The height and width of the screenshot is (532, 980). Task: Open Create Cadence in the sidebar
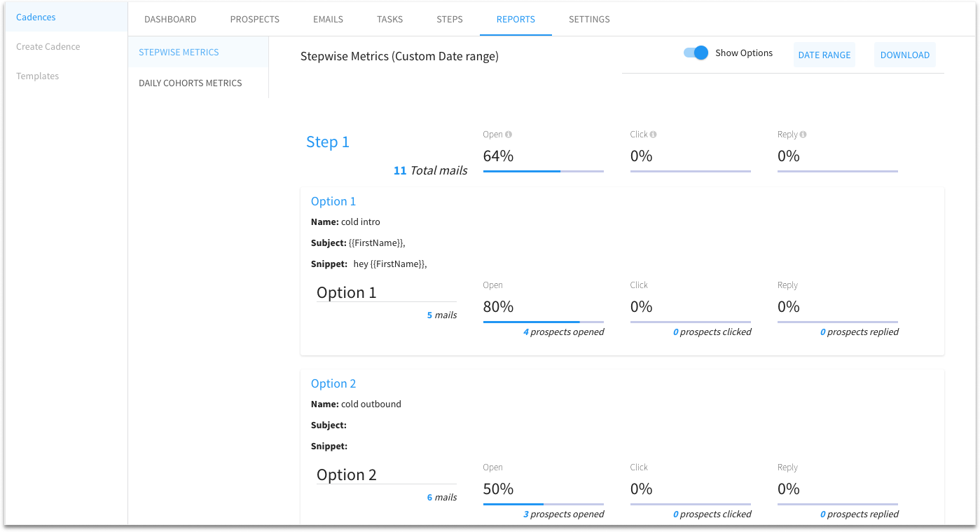point(48,47)
